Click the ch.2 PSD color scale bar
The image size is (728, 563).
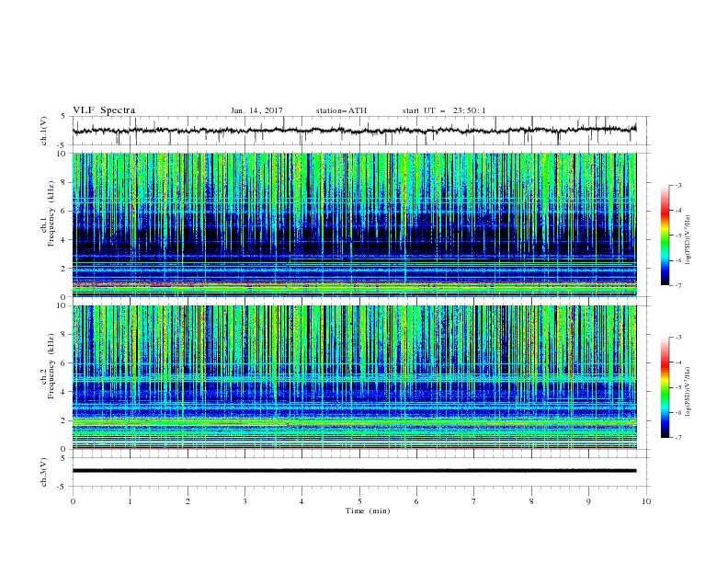(x=665, y=387)
